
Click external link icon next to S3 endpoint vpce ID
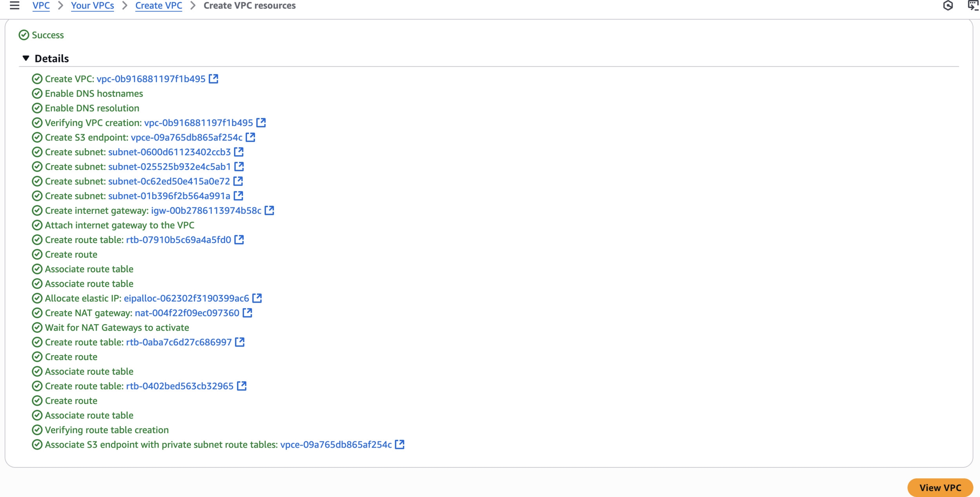[250, 137]
